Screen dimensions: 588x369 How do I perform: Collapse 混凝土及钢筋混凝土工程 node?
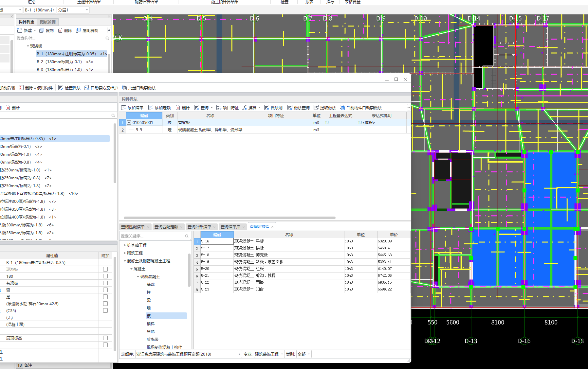pos(125,261)
